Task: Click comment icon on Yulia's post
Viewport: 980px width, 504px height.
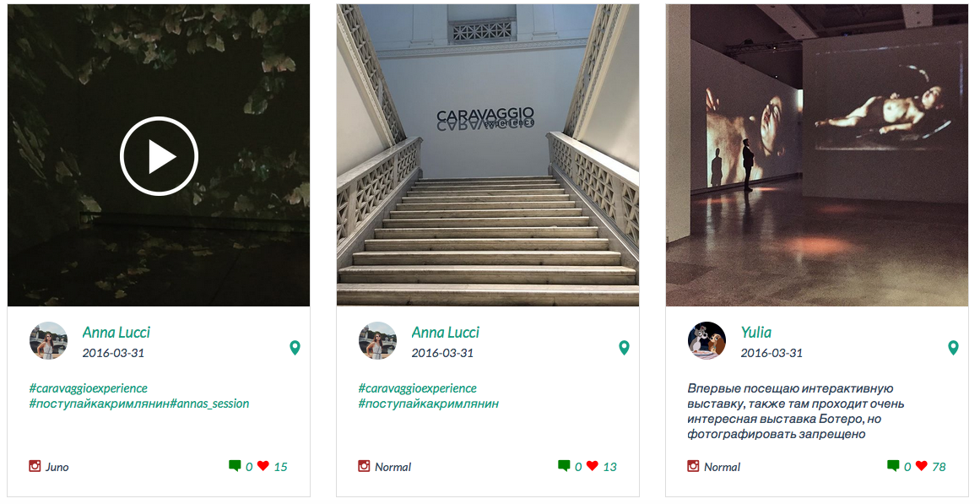Action: (x=893, y=466)
